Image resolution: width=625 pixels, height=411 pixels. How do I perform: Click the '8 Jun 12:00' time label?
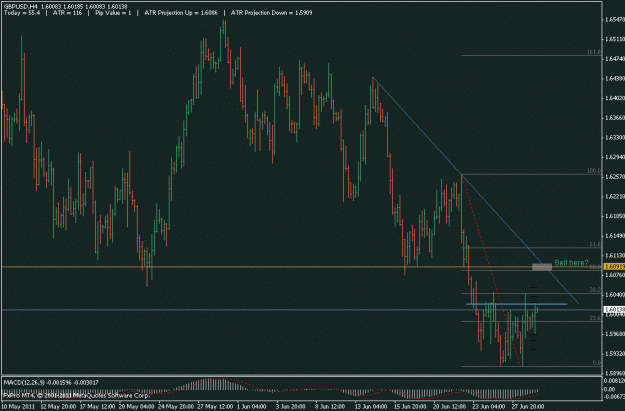click(x=330, y=407)
